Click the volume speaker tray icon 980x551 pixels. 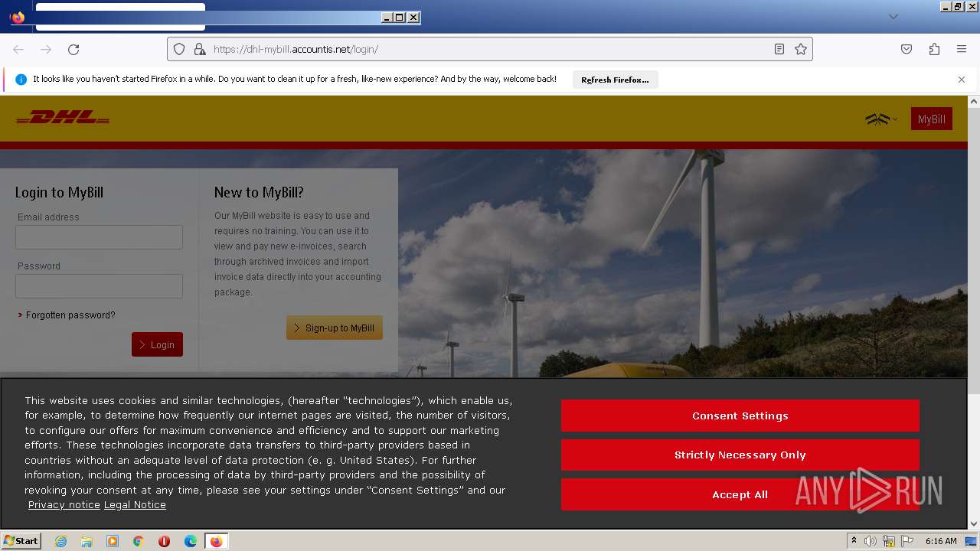click(871, 541)
